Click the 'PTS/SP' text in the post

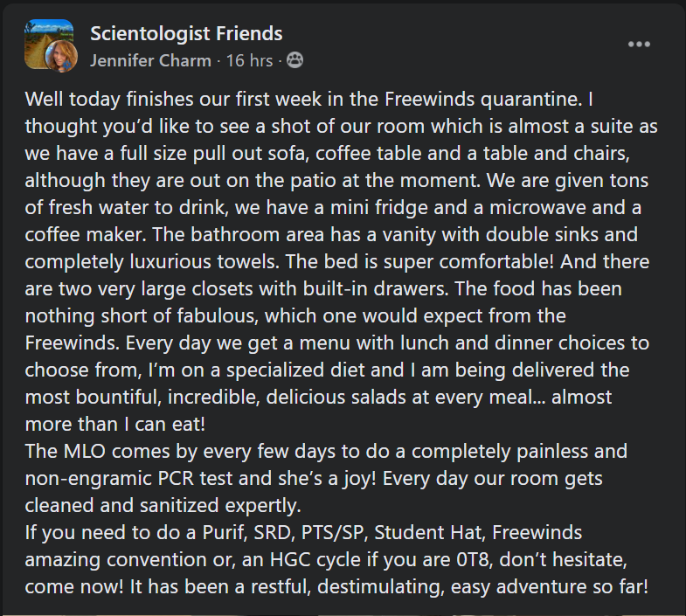333,532
